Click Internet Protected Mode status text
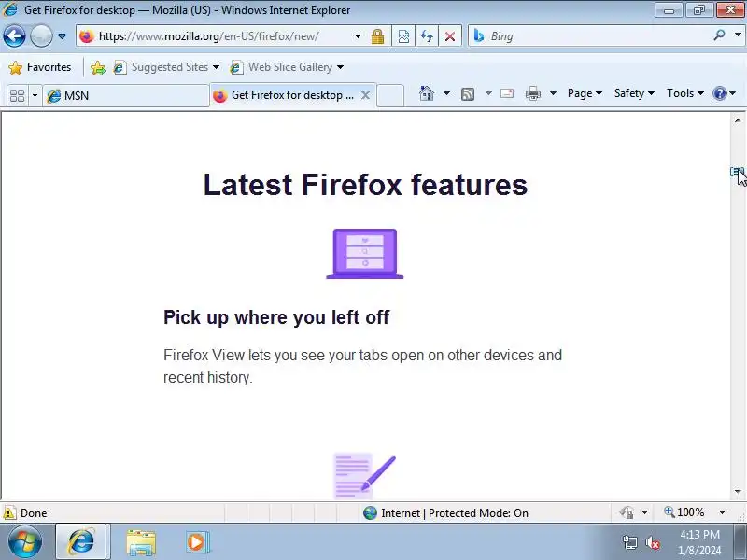This screenshot has height=560, width=747. [x=455, y=512]
